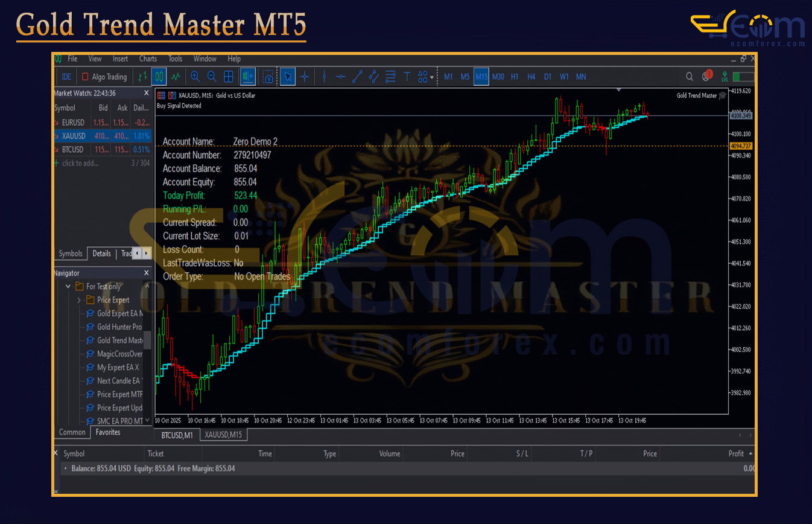Open the MetaEditor IDE

66,77
